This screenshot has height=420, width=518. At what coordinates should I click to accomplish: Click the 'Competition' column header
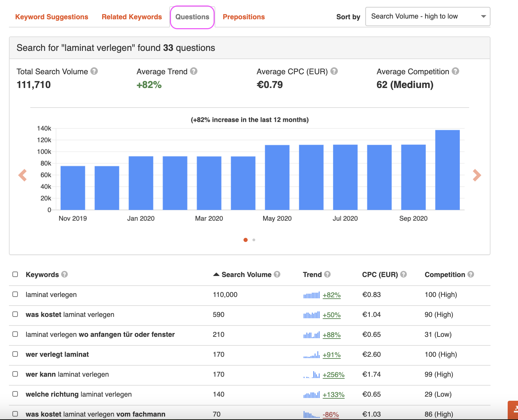[445, 275]
